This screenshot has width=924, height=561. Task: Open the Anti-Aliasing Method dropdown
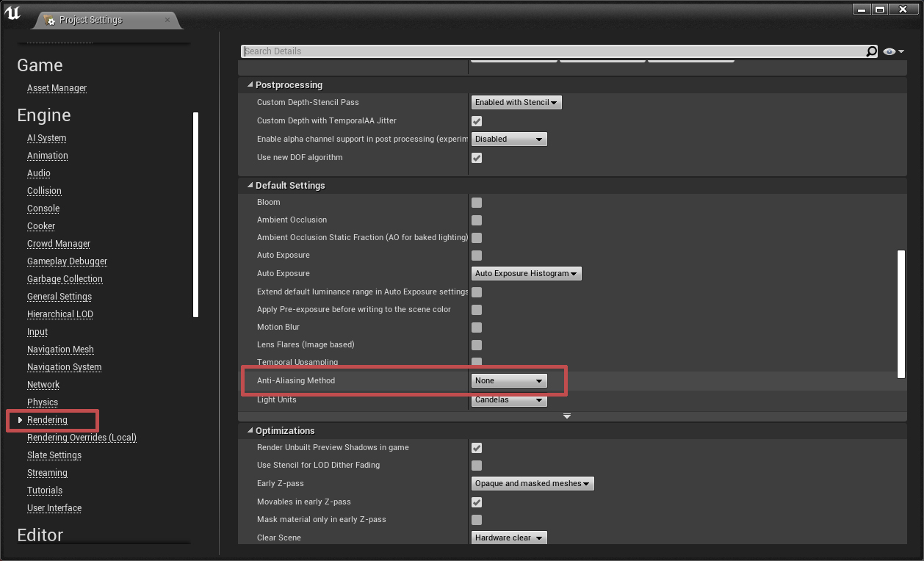pyautogui.click(x=509, y=381)
